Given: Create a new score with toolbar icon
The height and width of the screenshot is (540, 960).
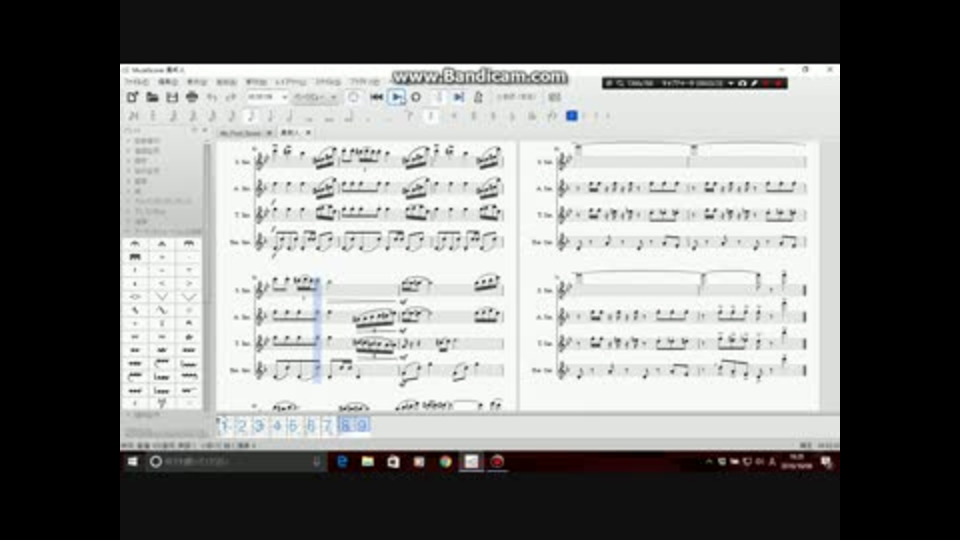Looking at the screenshot, I should pyautogui.click(x=132, y=97).
